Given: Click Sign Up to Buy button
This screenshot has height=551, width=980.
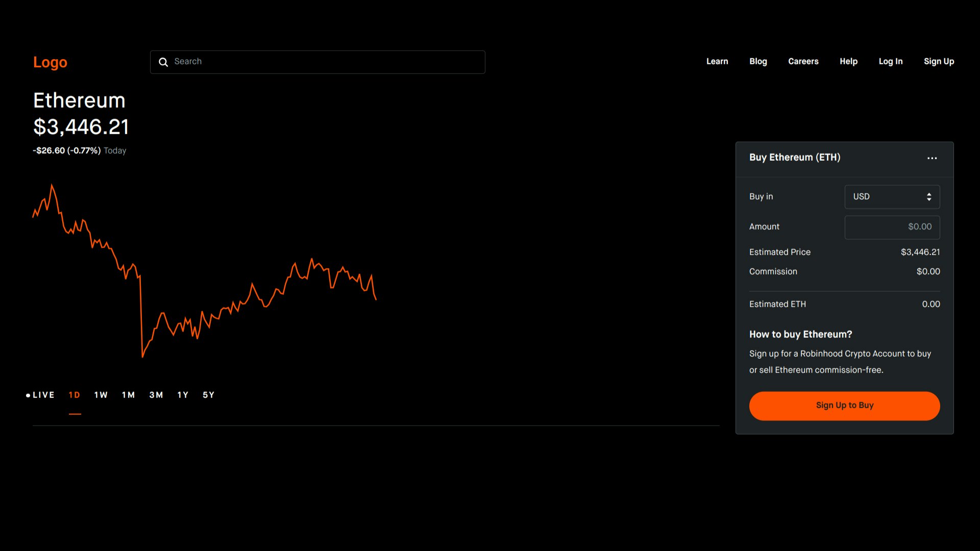Looking at the screenshot, I should point(844,405).
